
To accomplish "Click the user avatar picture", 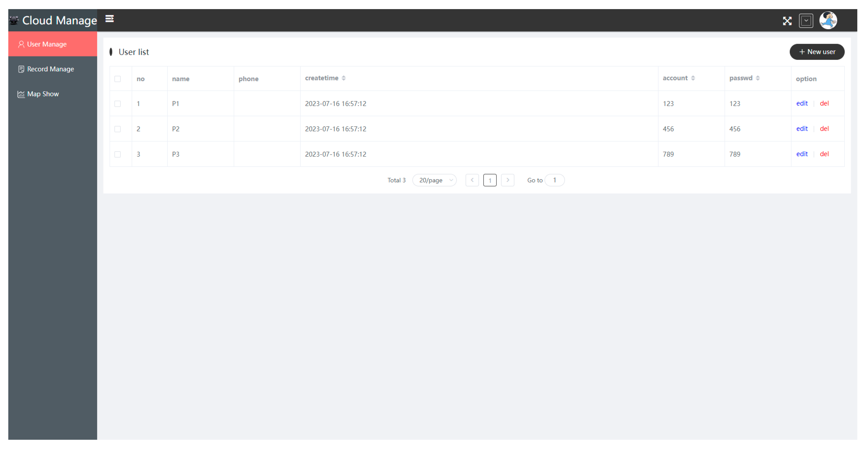I will click(828, 21).
